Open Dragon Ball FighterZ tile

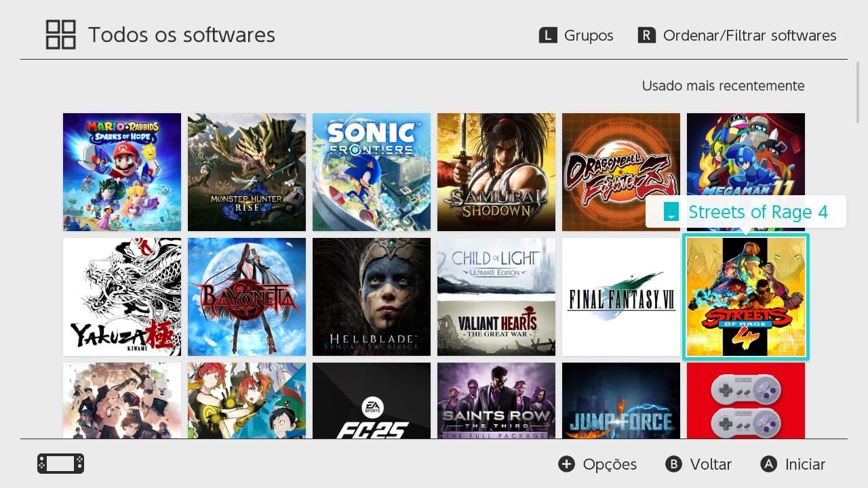[x=621, y=172]
